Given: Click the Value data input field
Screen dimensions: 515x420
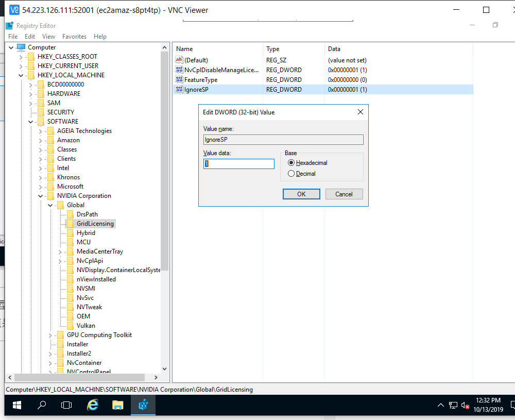Looking at the screenshot, I should click(239, 164).
